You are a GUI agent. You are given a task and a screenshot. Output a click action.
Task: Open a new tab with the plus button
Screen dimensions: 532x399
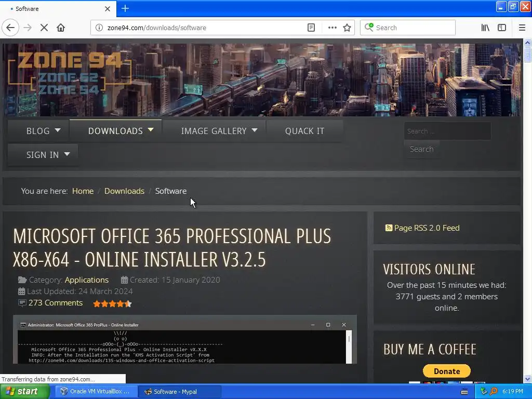coord(125,8)
